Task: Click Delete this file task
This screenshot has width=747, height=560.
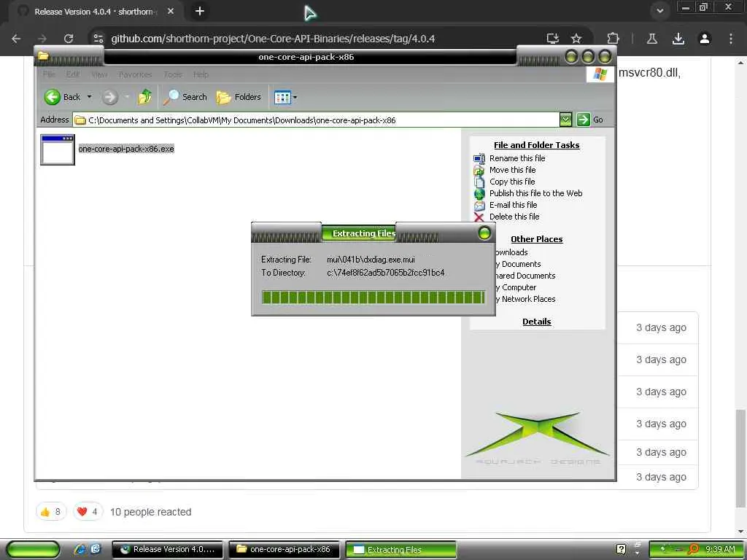Action: tap(514, 217)
